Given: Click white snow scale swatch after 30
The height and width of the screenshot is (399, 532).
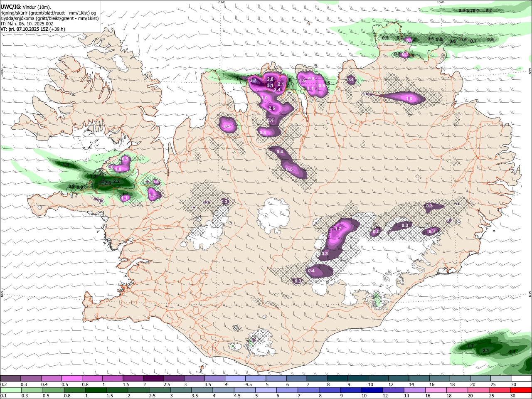Looking at the screenshot, I should [521, 378].
